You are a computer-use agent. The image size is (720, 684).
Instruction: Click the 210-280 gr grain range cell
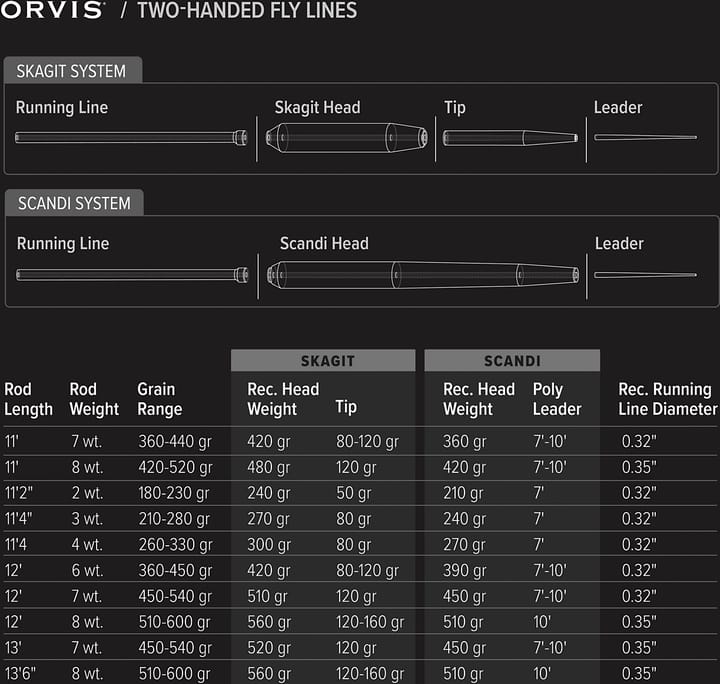[x=174, y=519]
